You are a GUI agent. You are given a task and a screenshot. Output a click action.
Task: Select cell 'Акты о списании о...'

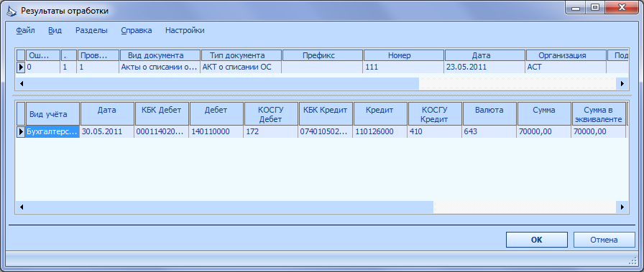[160, 67]
